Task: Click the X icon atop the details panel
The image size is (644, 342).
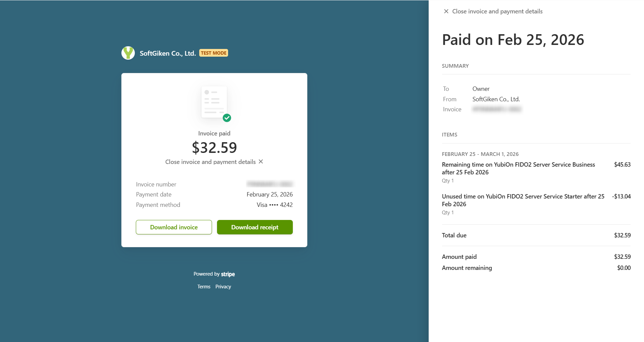Action: [446, 11]
